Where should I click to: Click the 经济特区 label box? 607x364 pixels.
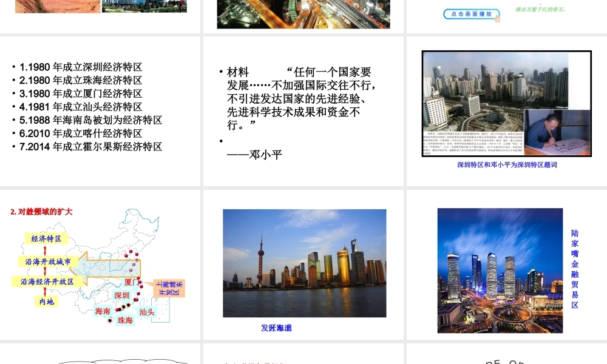coord(46,238)
